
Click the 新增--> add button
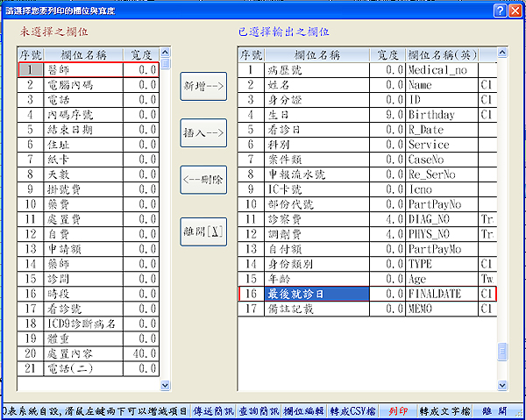pyautogui.click(x=203, y=87)
